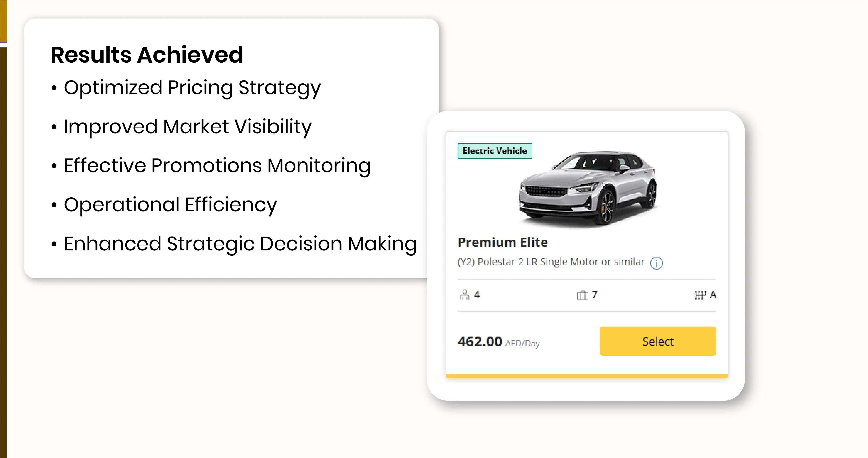868x458 pixels.
Task: Click the Electric Vehicle badge
Action: tap(495, 151)
